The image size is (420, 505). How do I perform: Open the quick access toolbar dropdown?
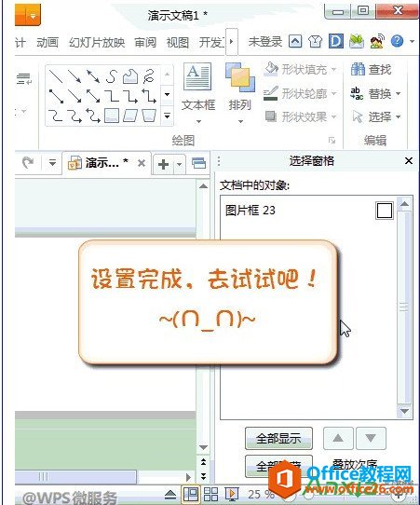(x=52, y=163)
